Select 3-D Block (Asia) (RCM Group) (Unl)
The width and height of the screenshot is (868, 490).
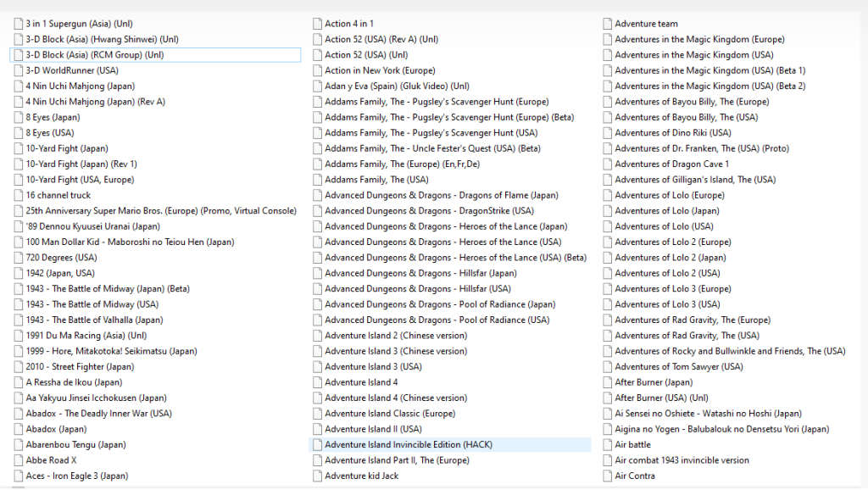point(94,55)
